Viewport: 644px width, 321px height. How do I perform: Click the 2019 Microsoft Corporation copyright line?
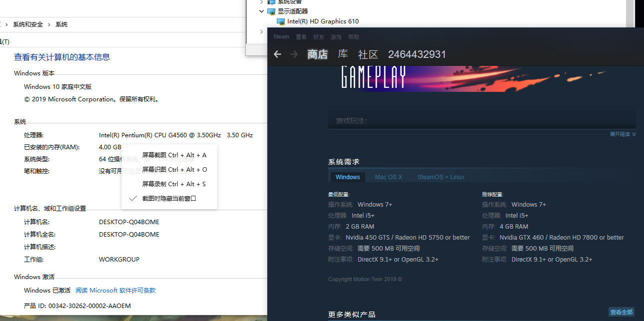[x=92, y=99]
